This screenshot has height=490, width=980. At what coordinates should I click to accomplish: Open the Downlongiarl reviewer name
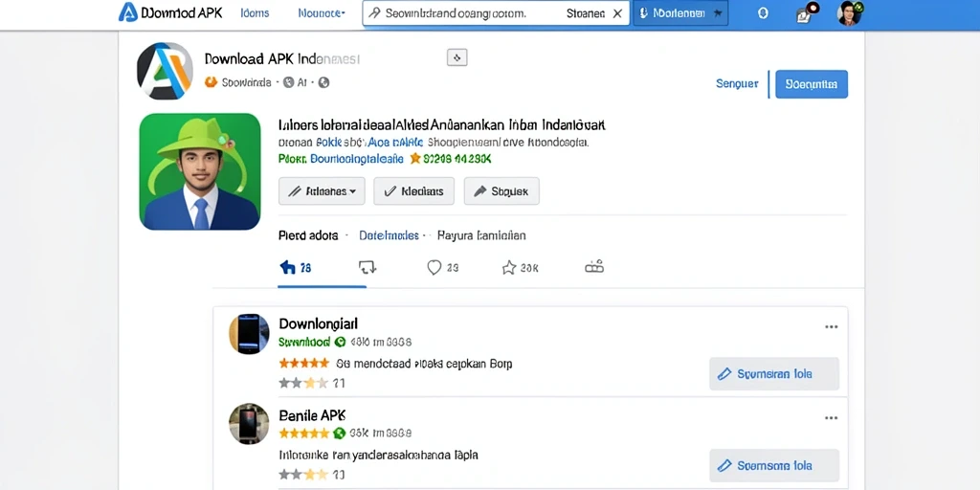(318, 323)
